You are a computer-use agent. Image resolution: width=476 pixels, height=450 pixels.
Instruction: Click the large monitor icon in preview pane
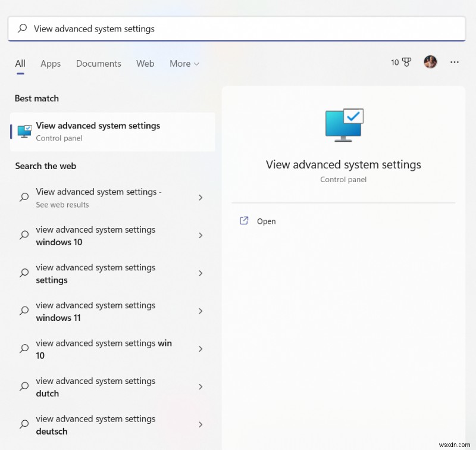click(344, 125)
